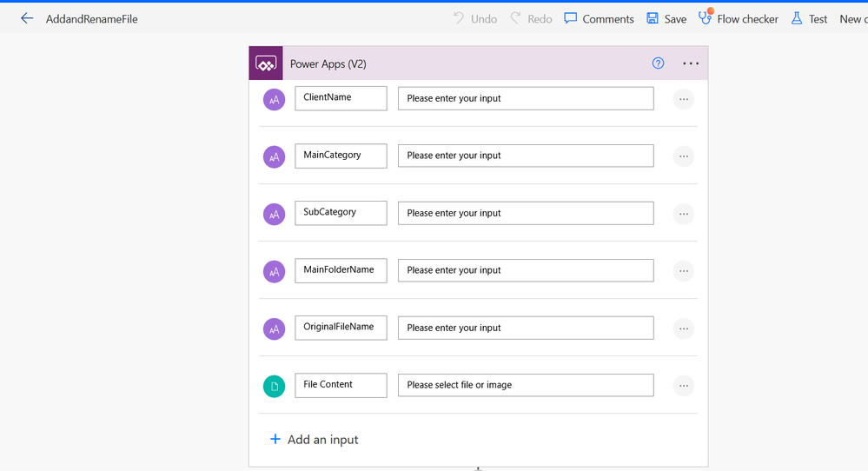Click OriginalFileName text type icon
868x471 pixels.
274,328
